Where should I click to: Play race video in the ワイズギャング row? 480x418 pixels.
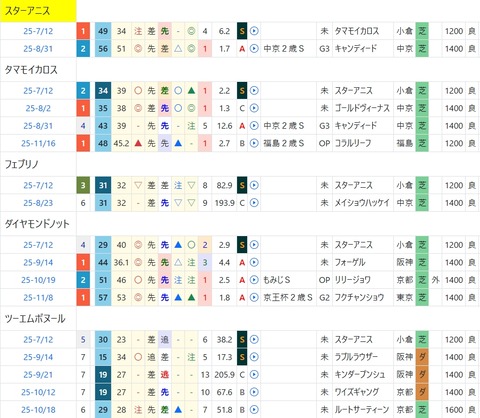click(254, 392)
